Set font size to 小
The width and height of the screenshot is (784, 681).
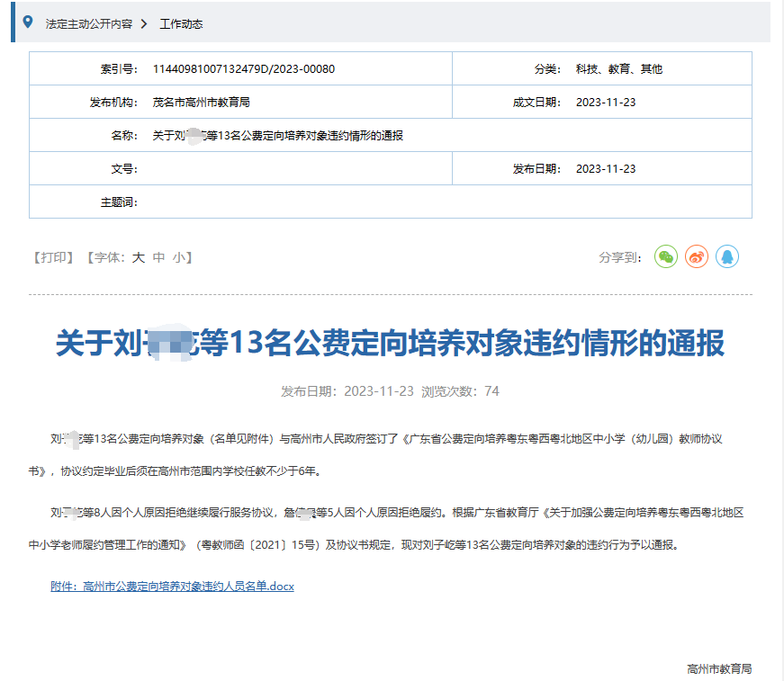click(178, 257)
